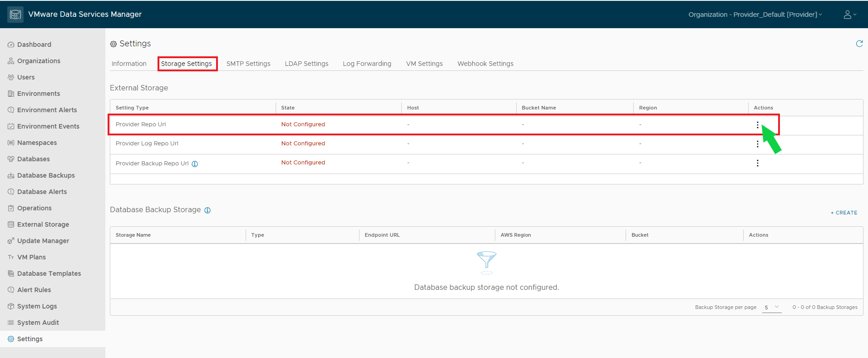868x358 pixels.
Task: Click the Setting Type column header
Action: tap(132, 108)
